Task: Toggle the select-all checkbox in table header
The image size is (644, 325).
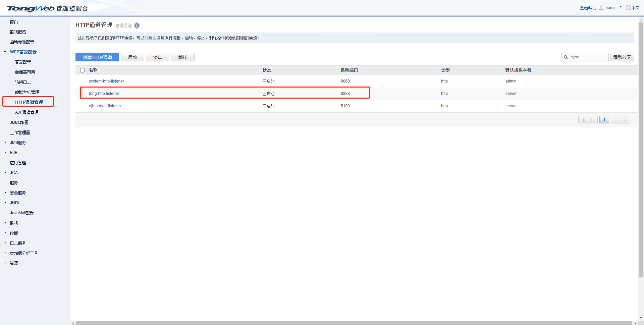Action: point(82,70)
